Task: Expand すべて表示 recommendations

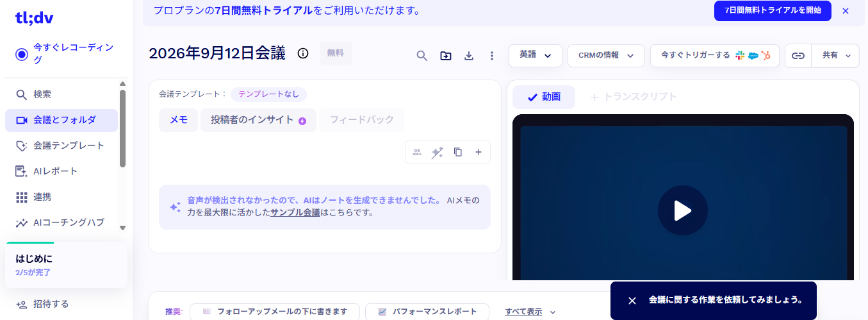Action: point(530,312)
